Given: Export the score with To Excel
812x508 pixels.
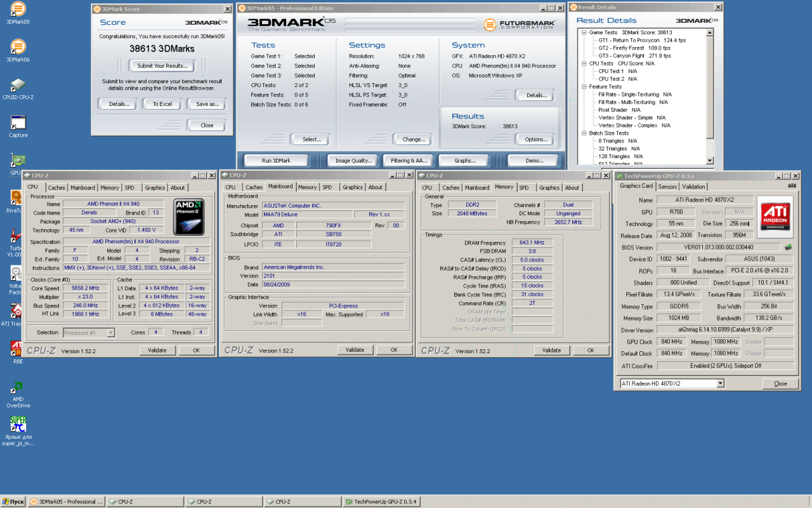Looking at the screenshot, I should tap(162, 104).
